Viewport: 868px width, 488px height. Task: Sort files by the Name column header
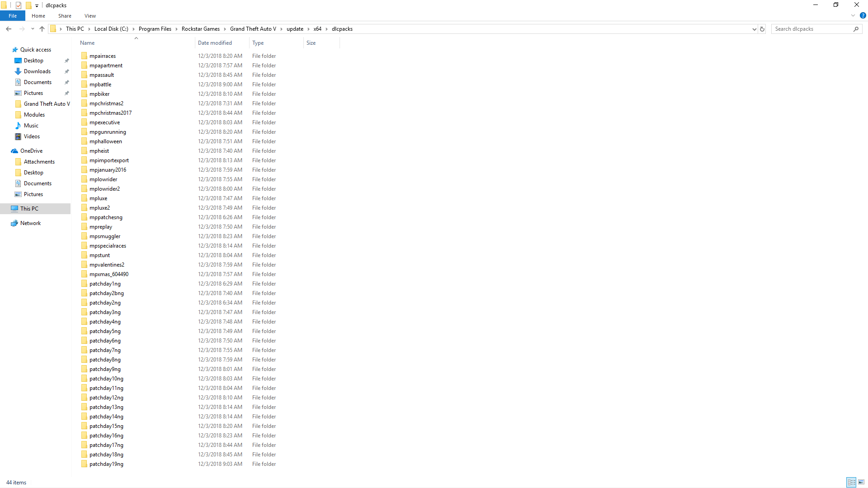pos(87,42)
